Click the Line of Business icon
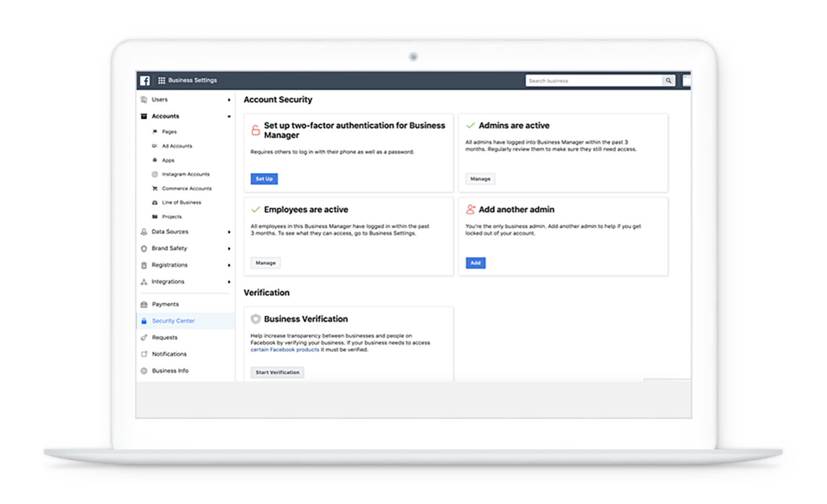Screen dimensions: 827x504 tap(155, 202)
